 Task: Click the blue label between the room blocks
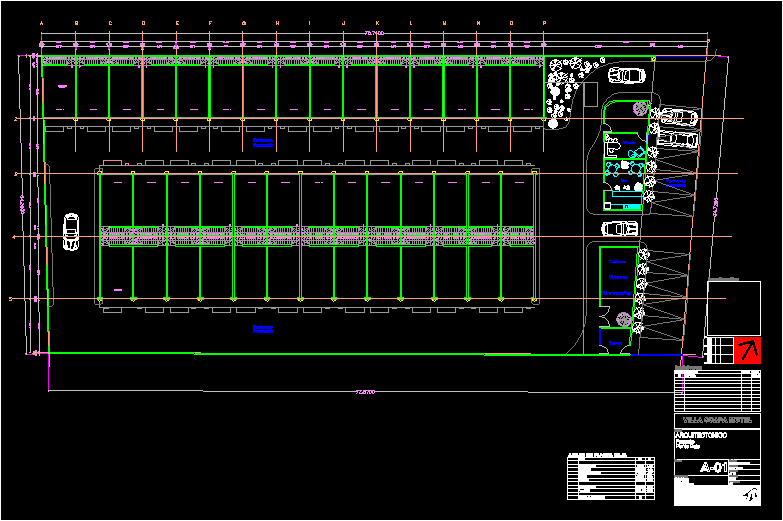click(263, 143)
